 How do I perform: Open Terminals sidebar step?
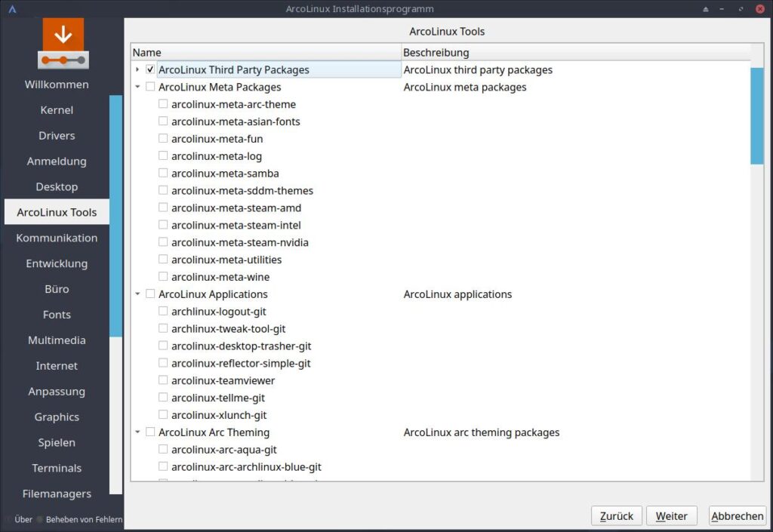57,469
